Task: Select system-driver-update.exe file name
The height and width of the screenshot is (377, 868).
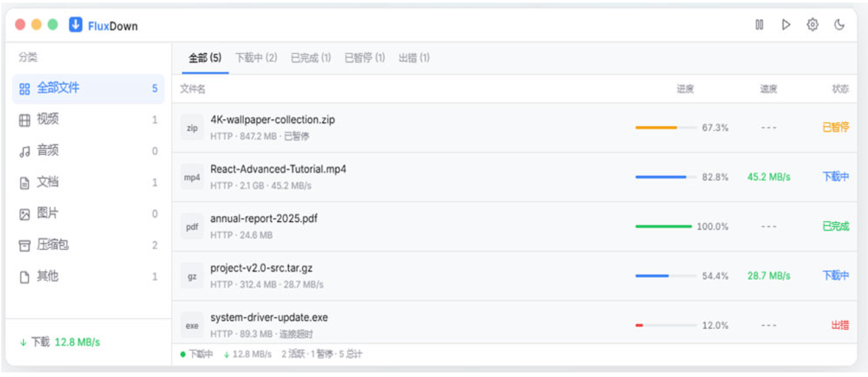Action: 269,317
